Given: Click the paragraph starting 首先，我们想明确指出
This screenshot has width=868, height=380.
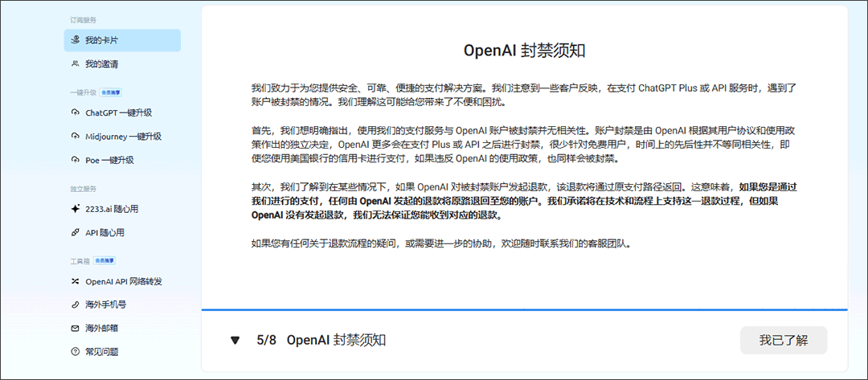Looking at the screenshot, I should pos(524,145).
